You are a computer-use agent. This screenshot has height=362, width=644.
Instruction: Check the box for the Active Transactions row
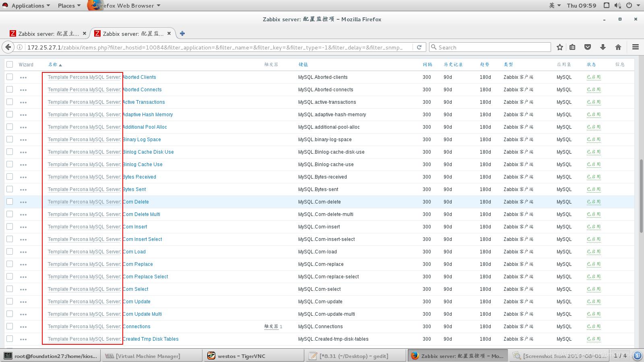(x=10, y=102)
